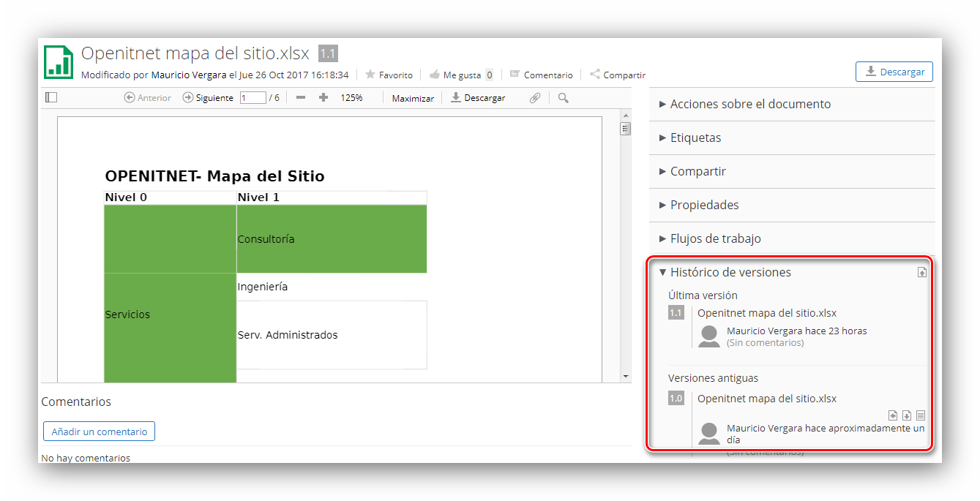Click file name under Última versión

coord(767,313)
